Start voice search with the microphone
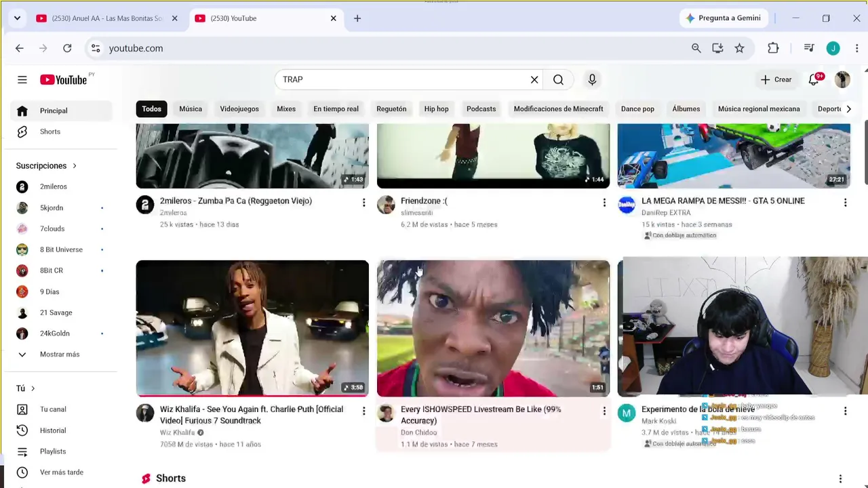 [592, 80]
